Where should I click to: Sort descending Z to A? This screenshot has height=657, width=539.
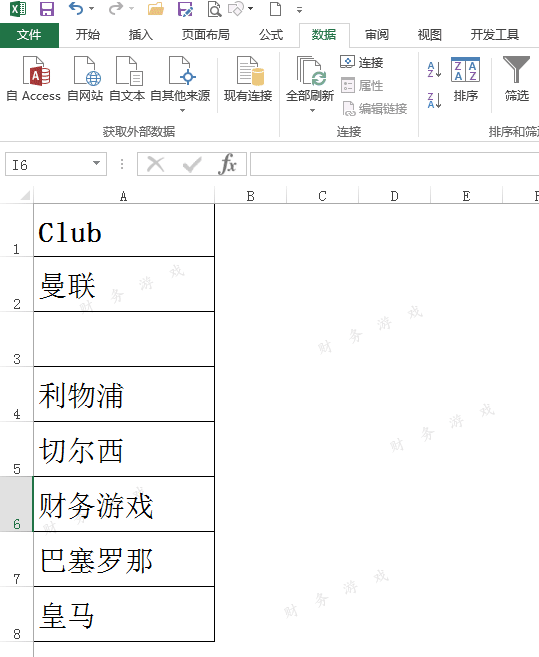pos(434,101)
